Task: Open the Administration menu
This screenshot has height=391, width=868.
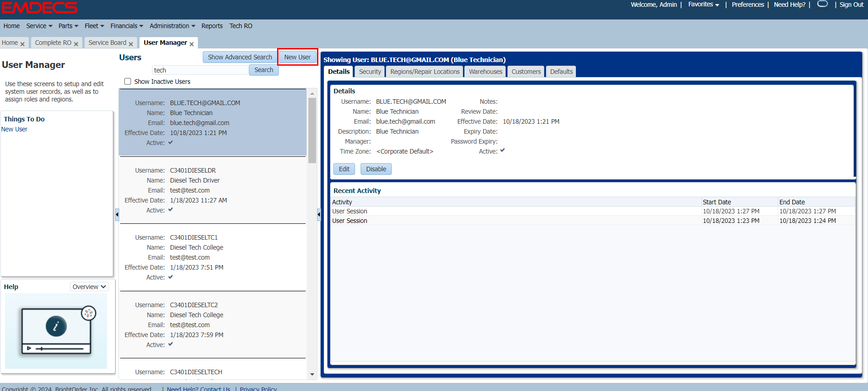Action: tap(172, 26)
